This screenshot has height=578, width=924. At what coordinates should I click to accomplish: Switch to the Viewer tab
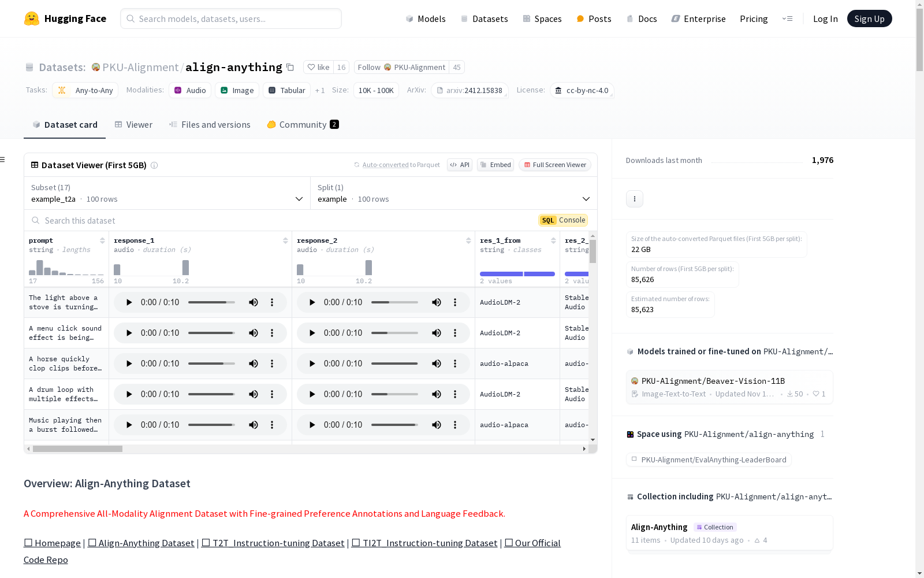coord(133,125)
